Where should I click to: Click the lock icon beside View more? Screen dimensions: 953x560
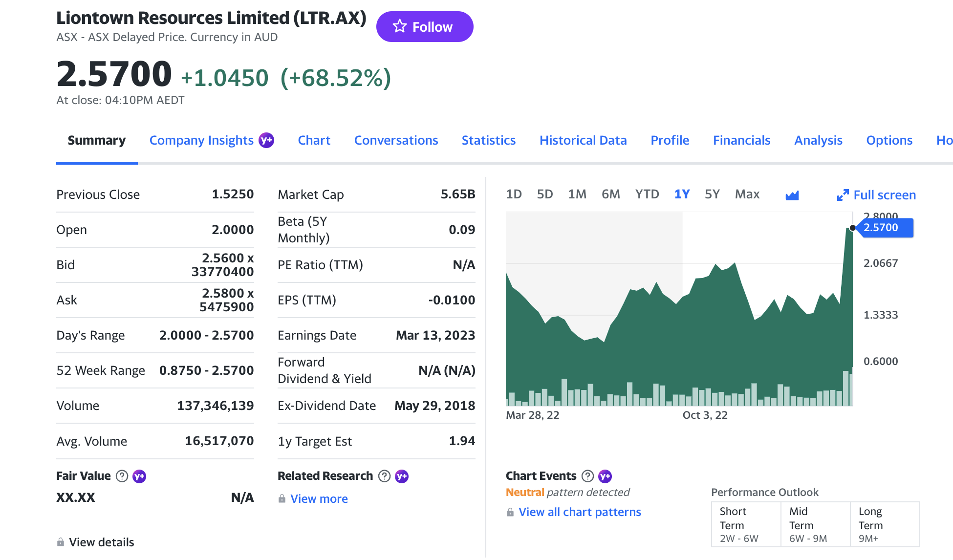tap(282, 498)
